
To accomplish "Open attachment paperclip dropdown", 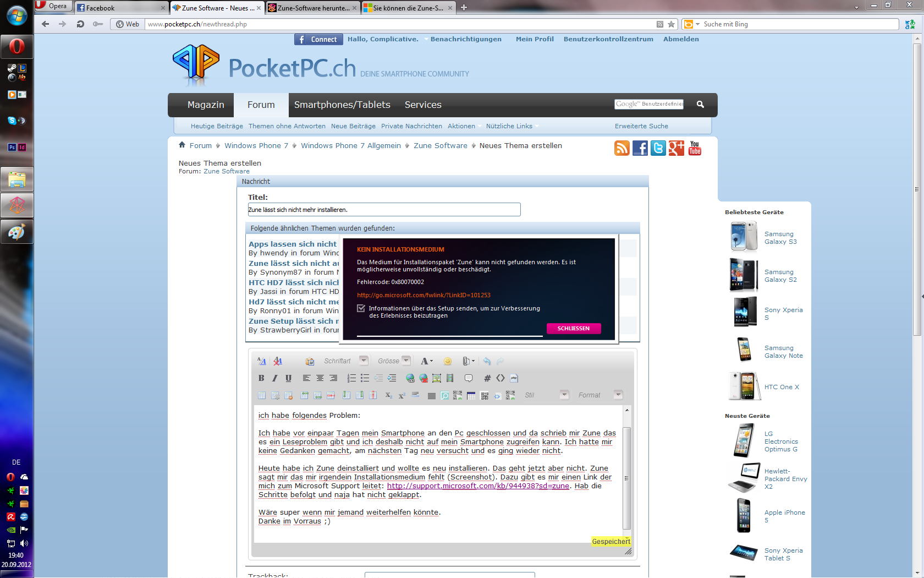I will 469,361.
